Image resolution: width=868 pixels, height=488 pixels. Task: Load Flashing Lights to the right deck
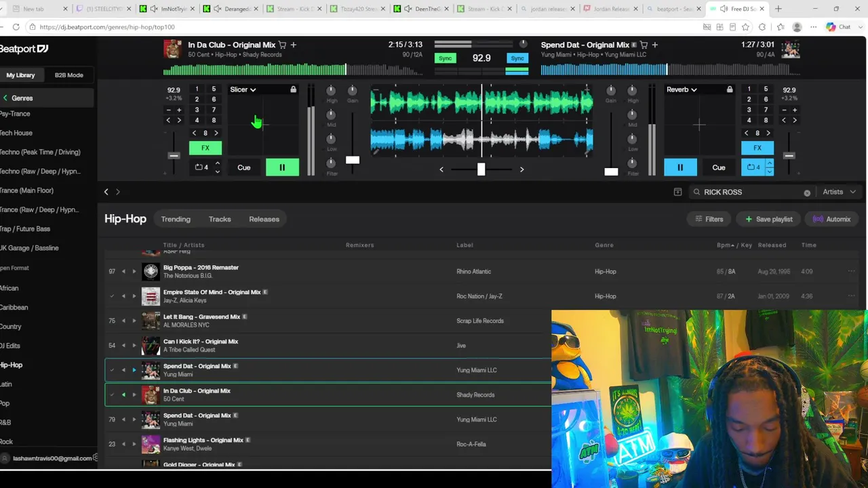134,445
